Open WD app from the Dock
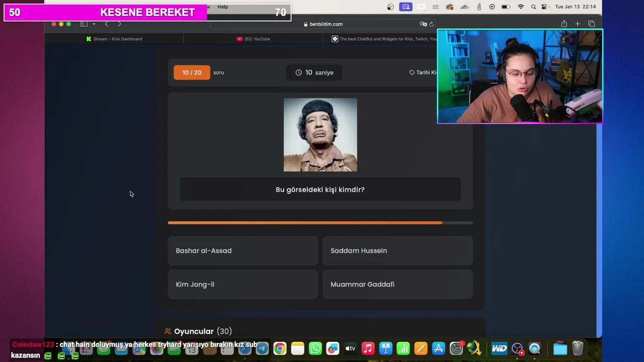The height and width of the screenshot is (362, 644). [499, 348]
